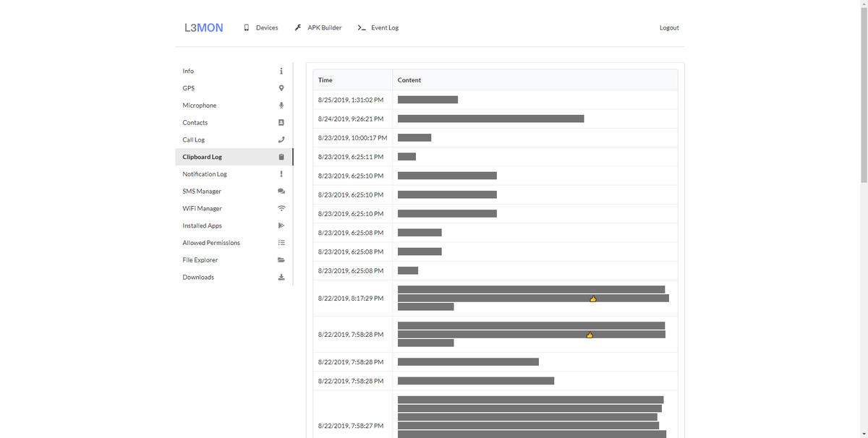Select the 8/25/2019, 1:31:02 PM timestamp
Viewport: 868px width, 438px height.
click(351, 100)
